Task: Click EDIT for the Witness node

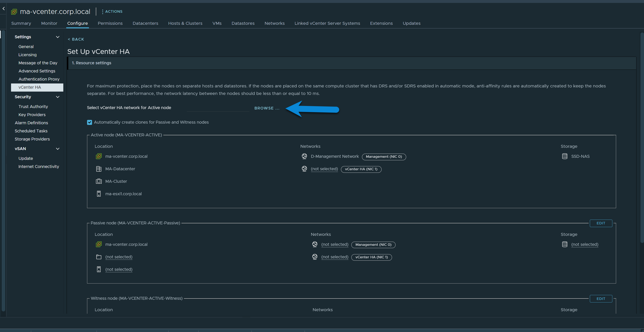Action: 601,299
